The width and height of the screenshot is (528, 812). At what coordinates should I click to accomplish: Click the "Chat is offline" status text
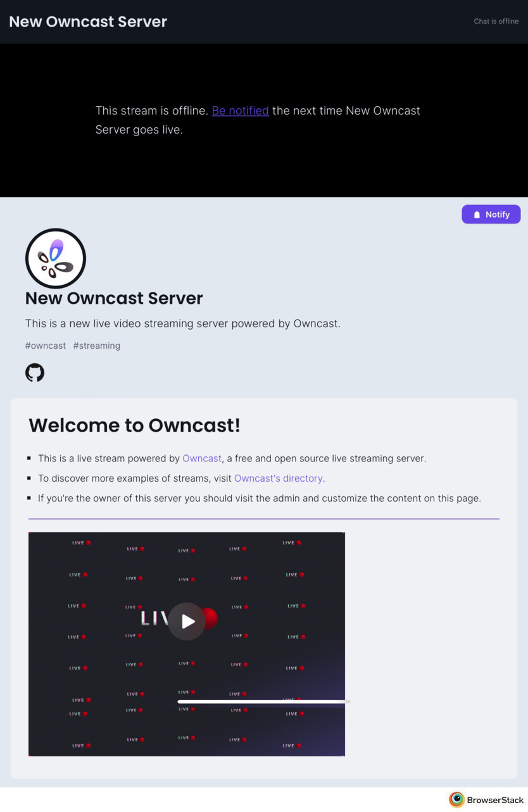(x=496, y=22)
